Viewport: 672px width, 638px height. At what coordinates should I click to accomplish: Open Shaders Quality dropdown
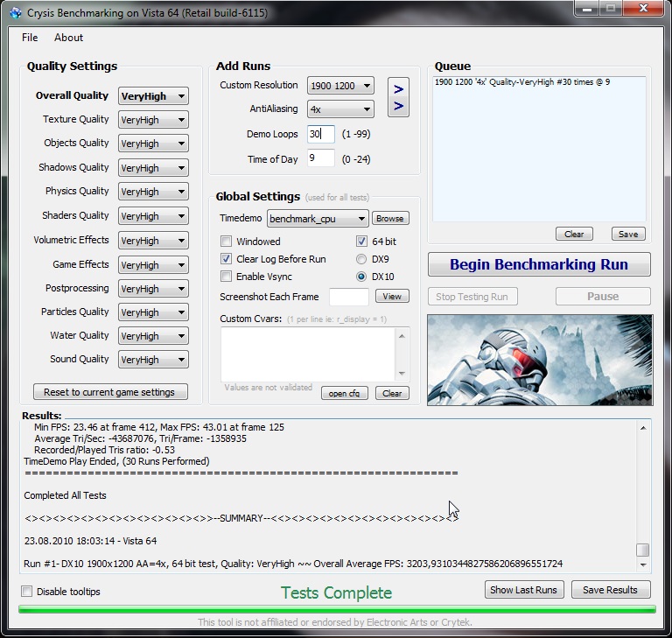[x=153, y=215]
